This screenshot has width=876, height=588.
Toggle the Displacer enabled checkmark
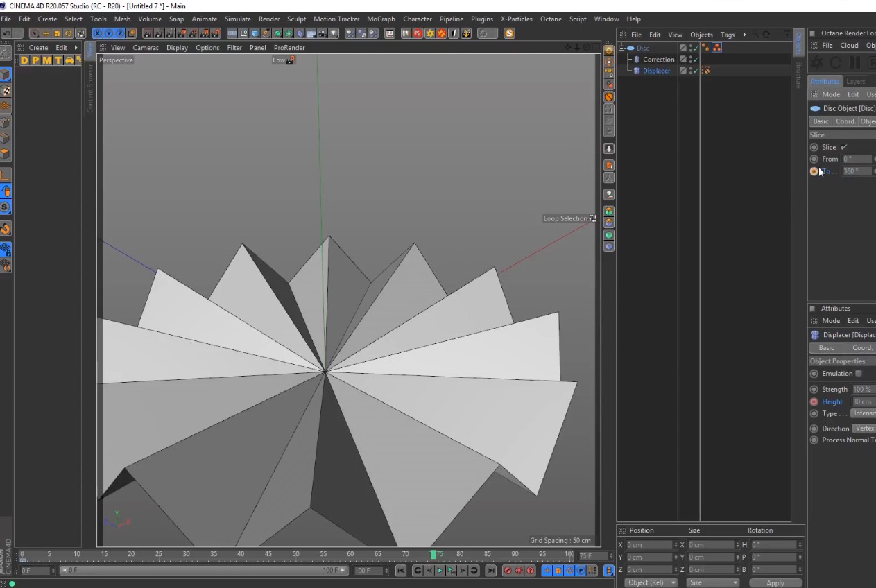(x=695, y=71)
